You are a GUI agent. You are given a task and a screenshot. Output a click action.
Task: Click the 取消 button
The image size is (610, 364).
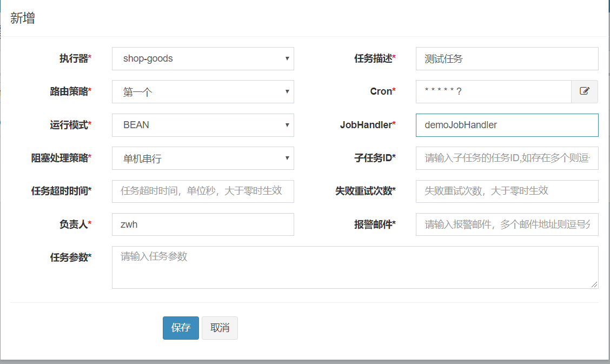(220, 328)
